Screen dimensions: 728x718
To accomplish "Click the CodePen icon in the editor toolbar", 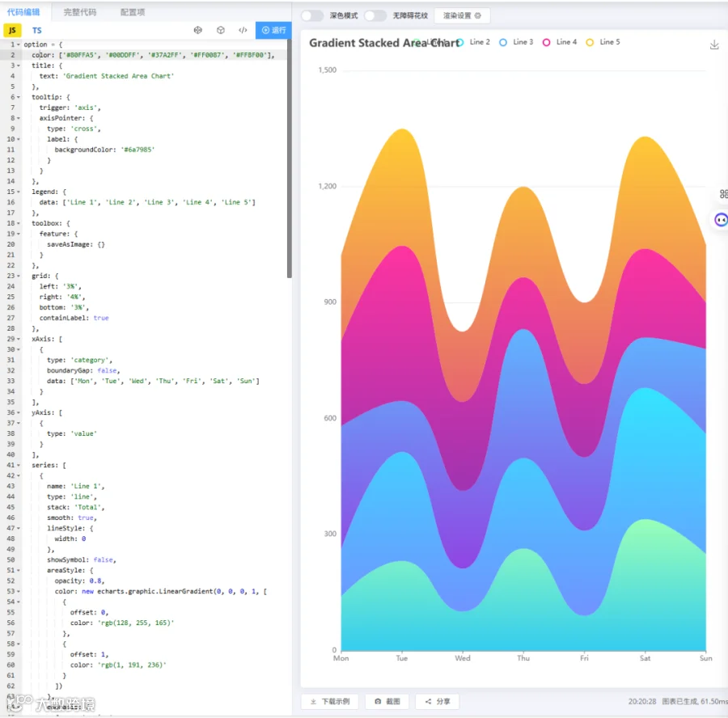I will [198, 30].
